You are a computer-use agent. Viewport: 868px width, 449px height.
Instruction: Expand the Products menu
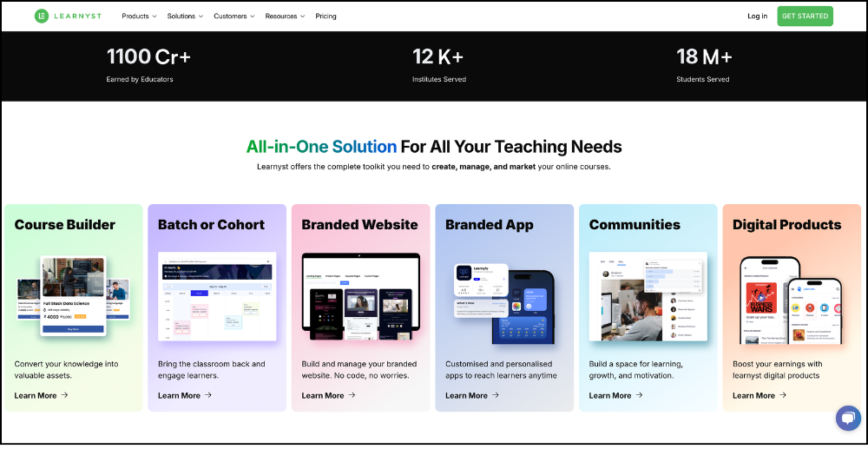pyautogui.click(x=140, y=16)
